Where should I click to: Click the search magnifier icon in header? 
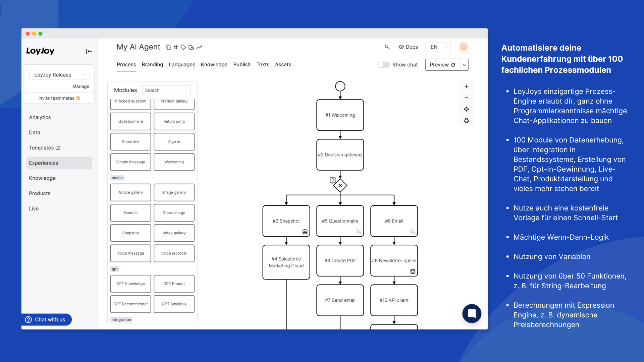pos(387,47)
